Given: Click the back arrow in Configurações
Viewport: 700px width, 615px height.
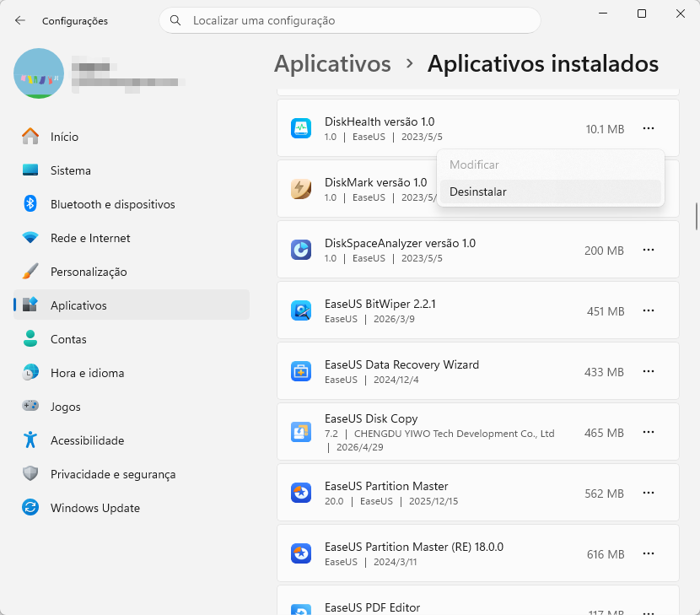Looking at the screenshot, I should click(20, 20).
